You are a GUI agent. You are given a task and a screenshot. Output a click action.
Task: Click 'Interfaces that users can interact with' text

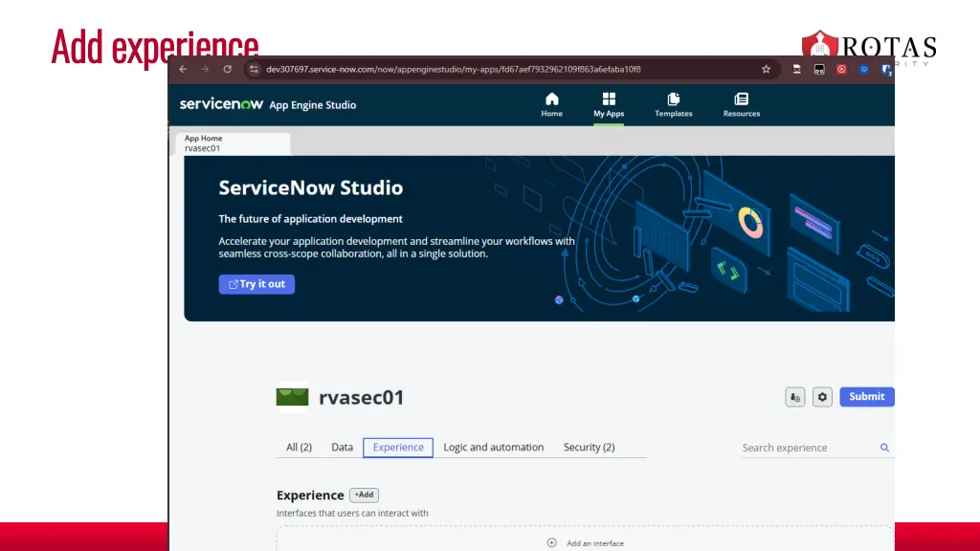(352, 513)
